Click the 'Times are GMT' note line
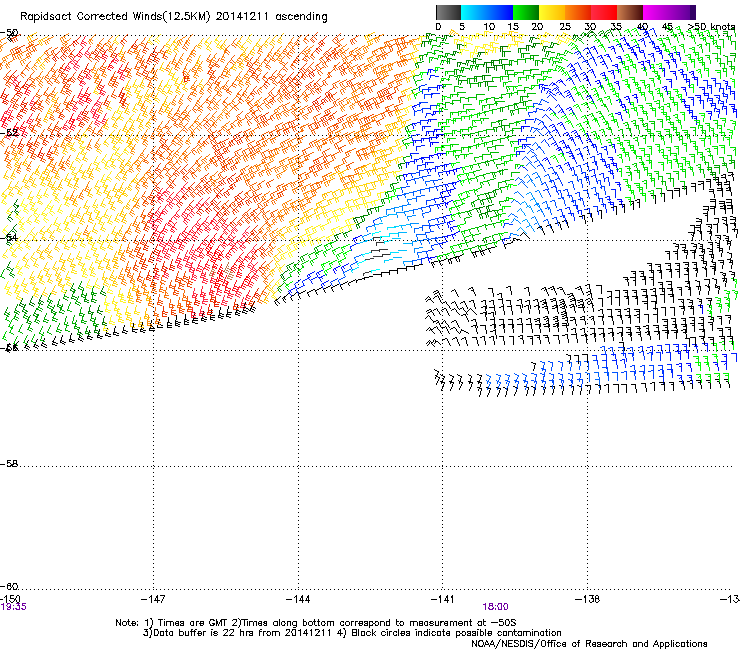 tap(316, 623)
